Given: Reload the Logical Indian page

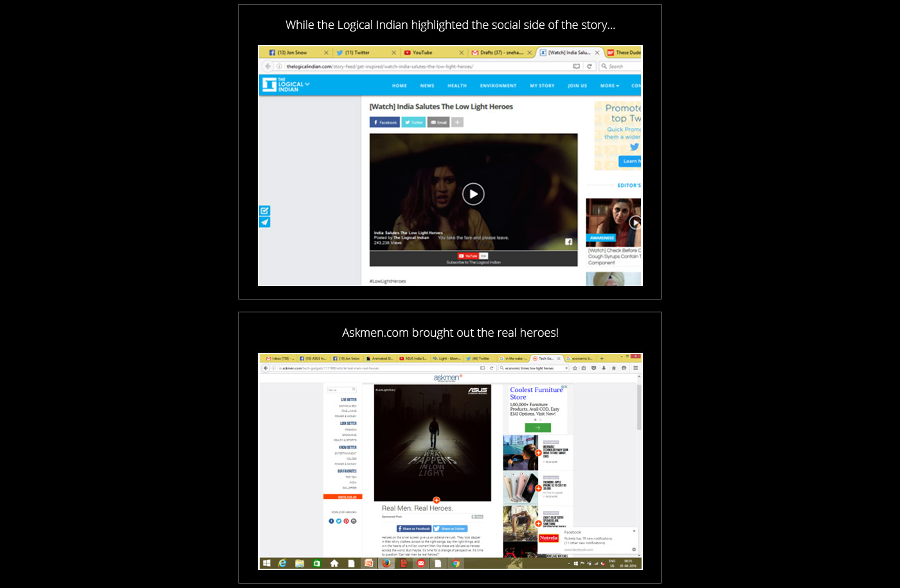Looking at the screenshot, I should click(589, 66).
